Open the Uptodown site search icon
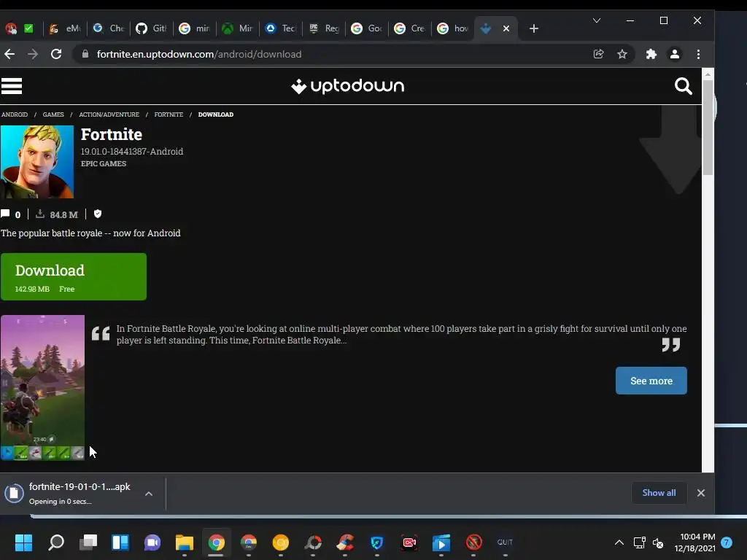Image resolution: width=747 pixels, height=560 pixels. pos(683,86)
